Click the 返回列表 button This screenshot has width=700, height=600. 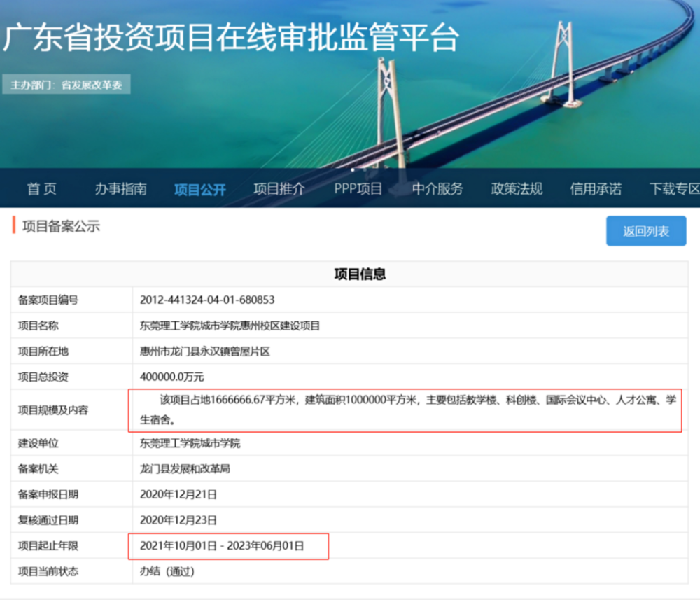click(x=646, y=231)
